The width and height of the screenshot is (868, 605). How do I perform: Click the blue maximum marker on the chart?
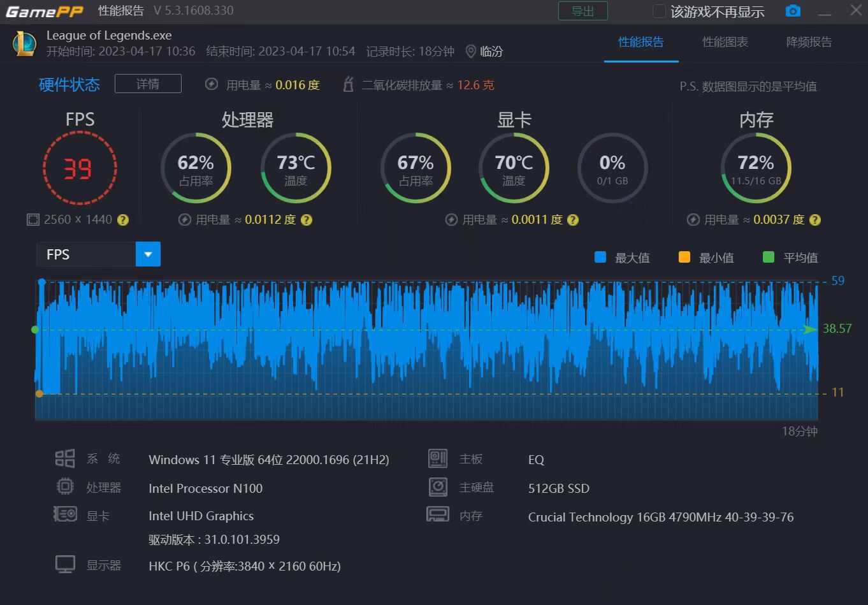[x=42, y=282]
